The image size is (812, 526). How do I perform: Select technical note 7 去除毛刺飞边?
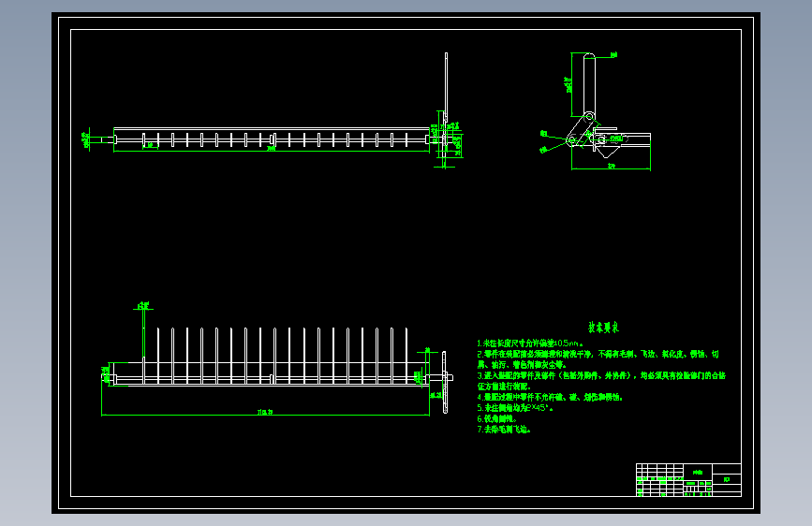point(504,430)
